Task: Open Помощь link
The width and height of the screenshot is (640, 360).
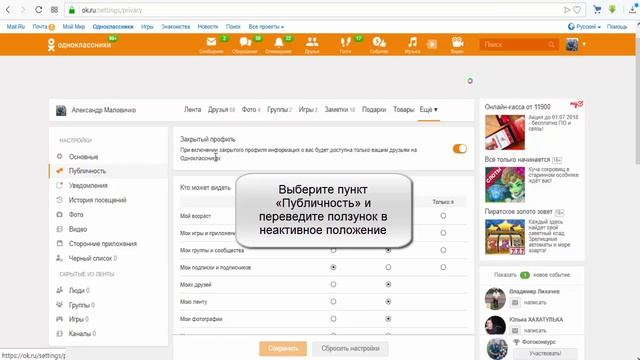Action: pos(617,27)
